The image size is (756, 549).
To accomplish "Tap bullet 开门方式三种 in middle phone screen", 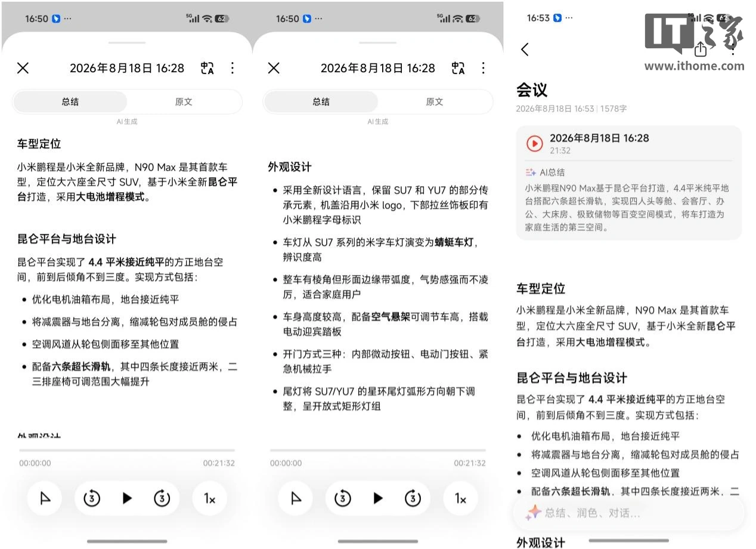I will [x=386, y=362].
